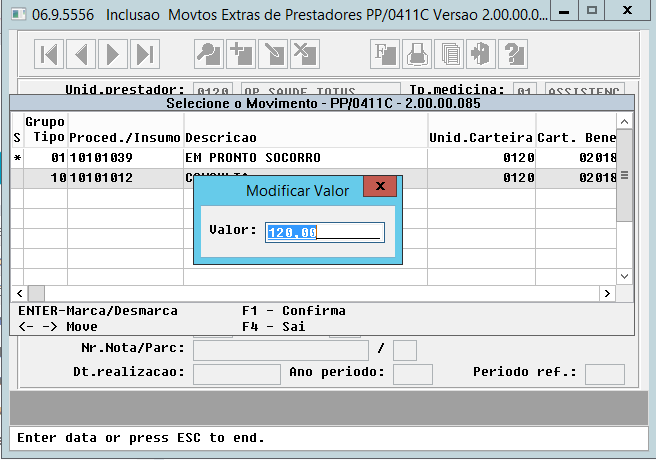Go to next record toolbar icon

click(x=113, y=54)
